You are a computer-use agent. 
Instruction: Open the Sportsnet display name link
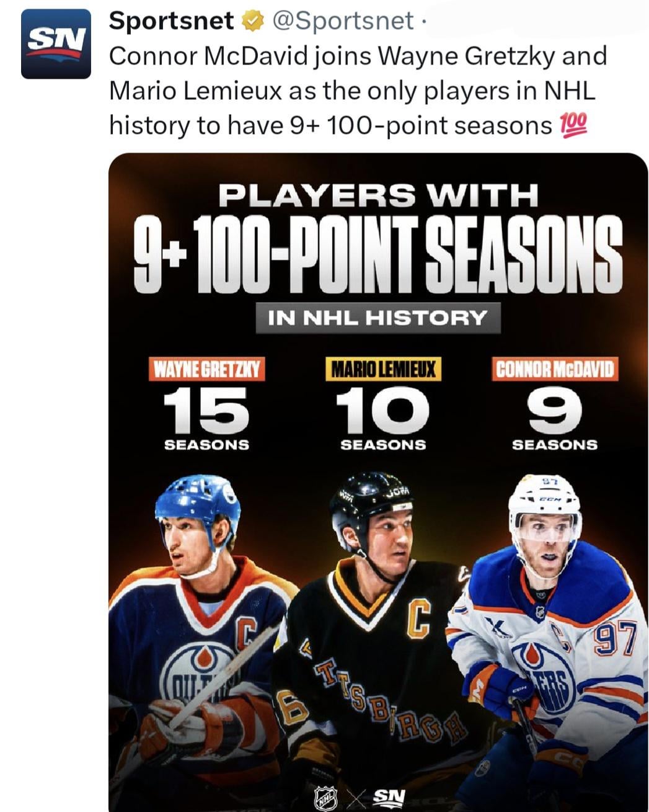click(x=171, y=21)
